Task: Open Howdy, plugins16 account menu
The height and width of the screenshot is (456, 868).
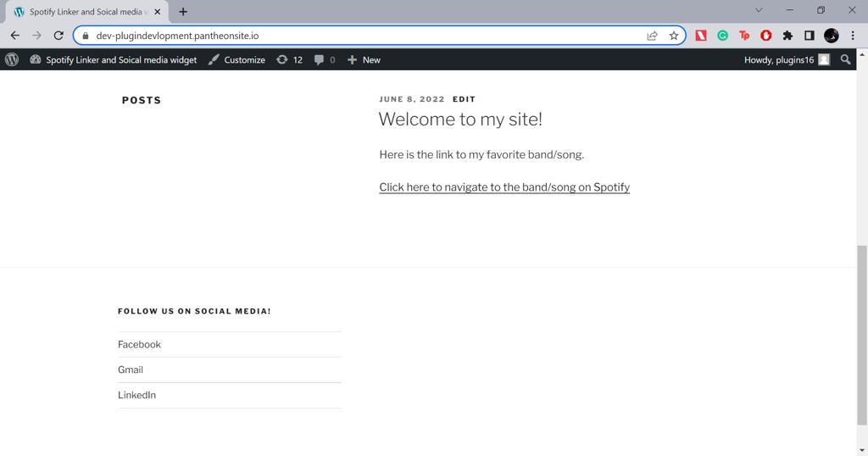Action: pyautogui.click(x=787, y=60)
